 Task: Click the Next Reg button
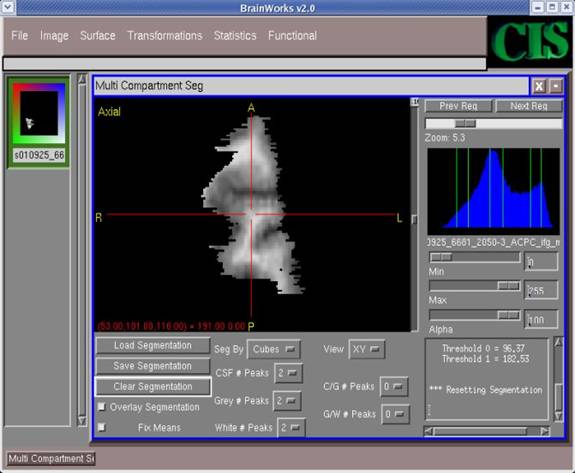[529, 106]
